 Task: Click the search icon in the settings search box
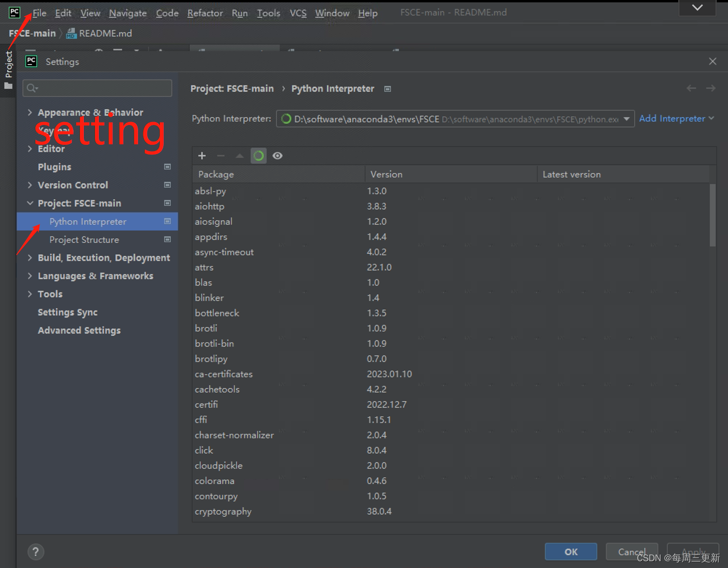(x=32, y=88)
